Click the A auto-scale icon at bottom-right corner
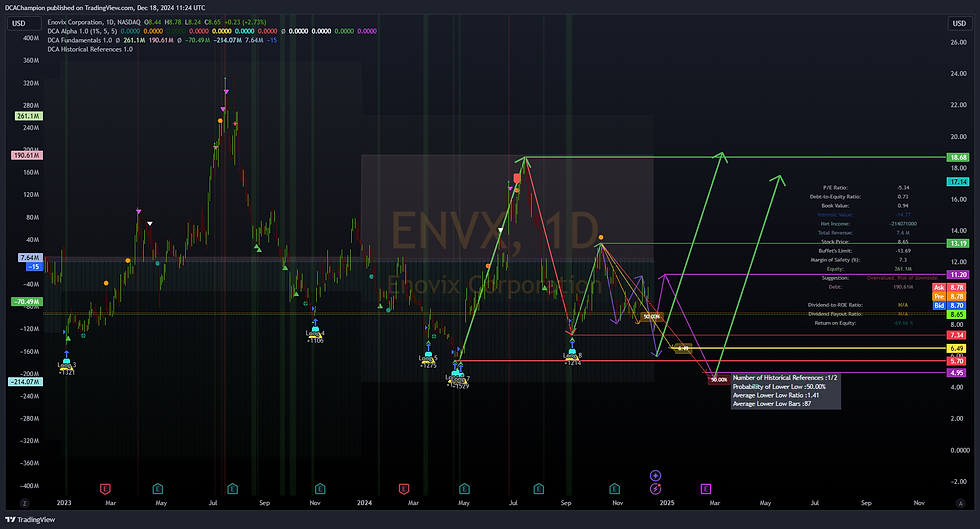The image size is (980, 529). (960, 503)
